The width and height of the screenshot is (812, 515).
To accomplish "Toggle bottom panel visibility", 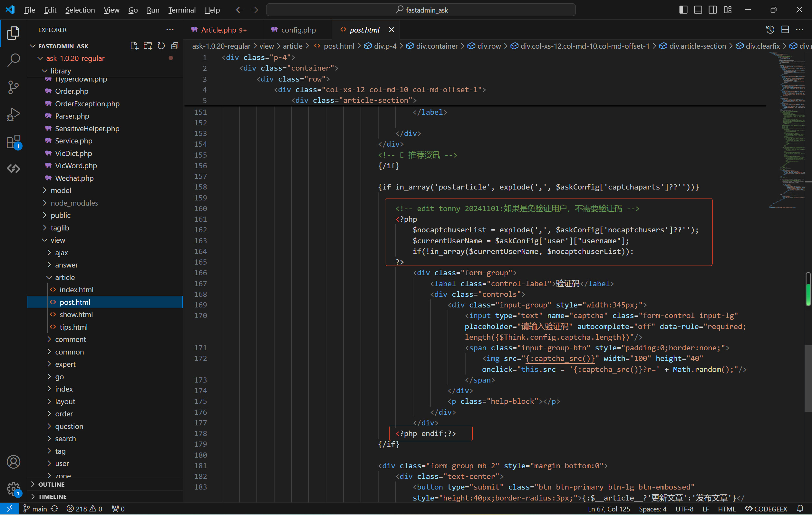I will click(x=698, y=10).
